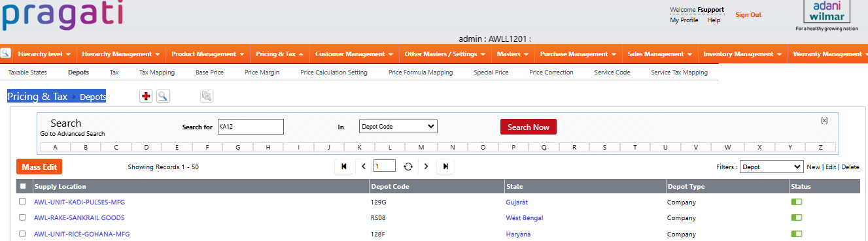868x241 pixels.
Task: Open the Purchase Management menu
Action: [578, 54]
